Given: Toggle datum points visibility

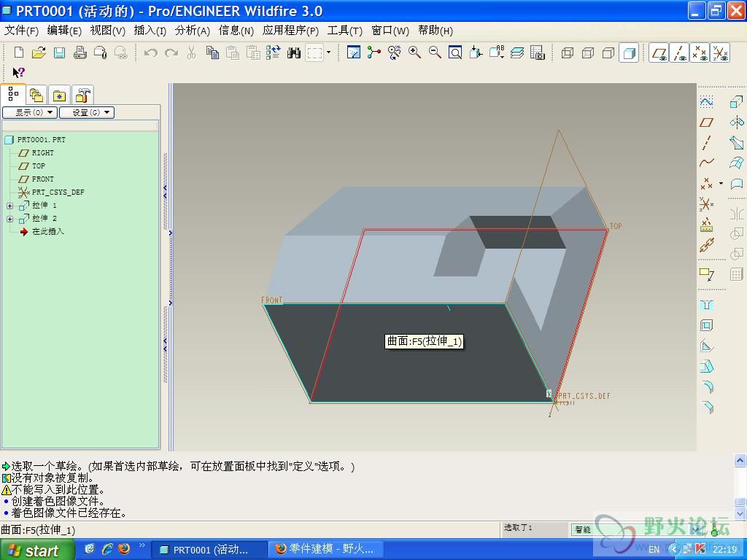Looking at the screenshot, I should [x=700, y=52].
